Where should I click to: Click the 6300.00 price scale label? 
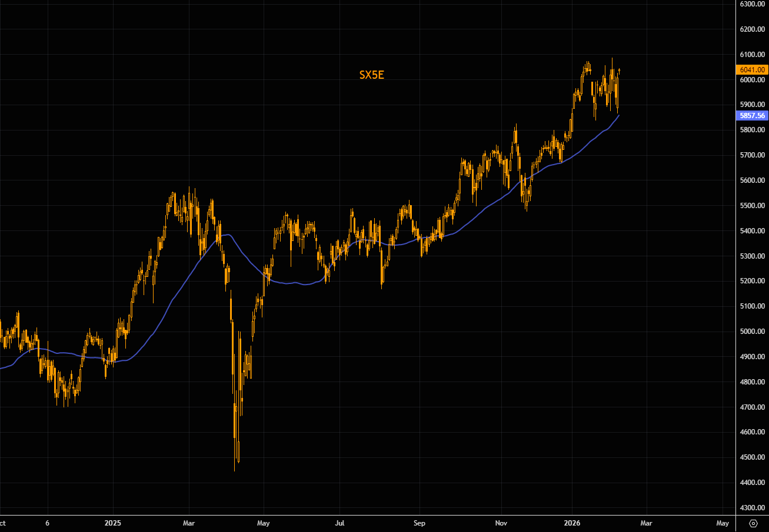tap(753, 4)
